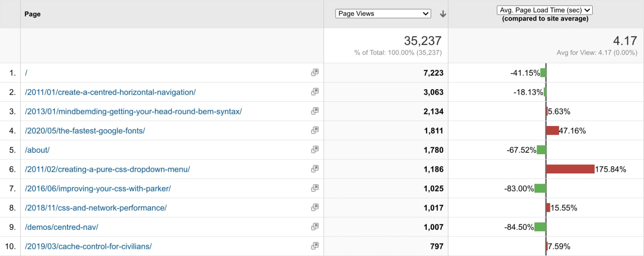Sort descending using Page Views arrow
Screen dimensions: 644x256
[x=443, y=14]
